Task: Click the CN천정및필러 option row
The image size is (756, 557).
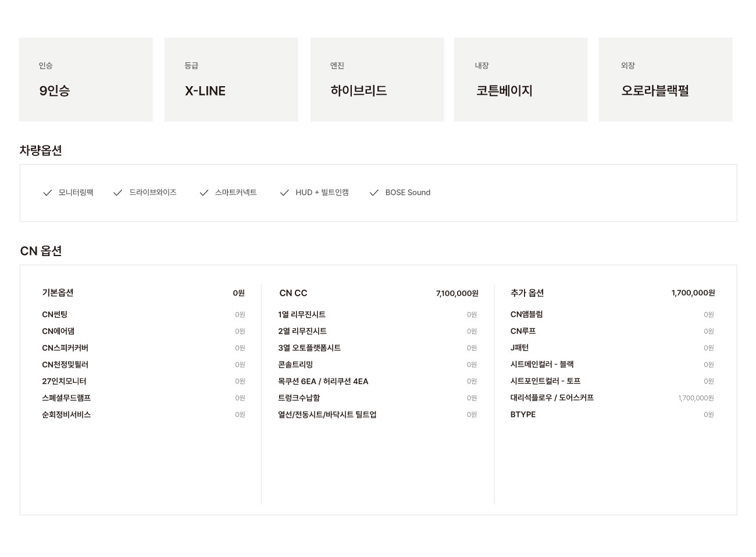Action: point(144,364)
